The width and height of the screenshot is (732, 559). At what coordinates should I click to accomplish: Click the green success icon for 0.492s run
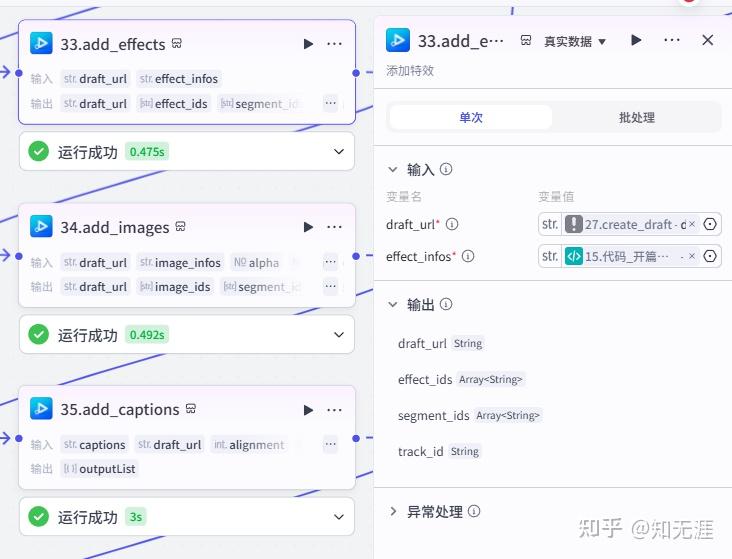(38, 335)
